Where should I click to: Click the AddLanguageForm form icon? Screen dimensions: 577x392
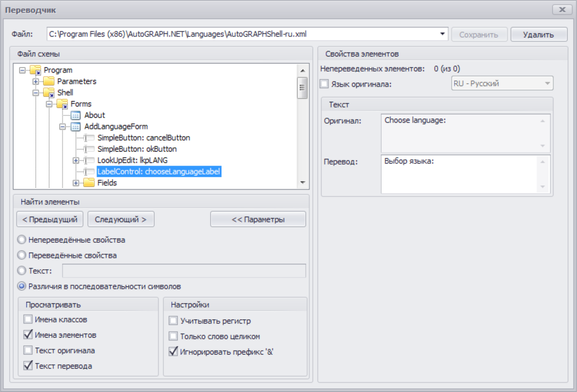pyautogui.click(x=75, y=126)
